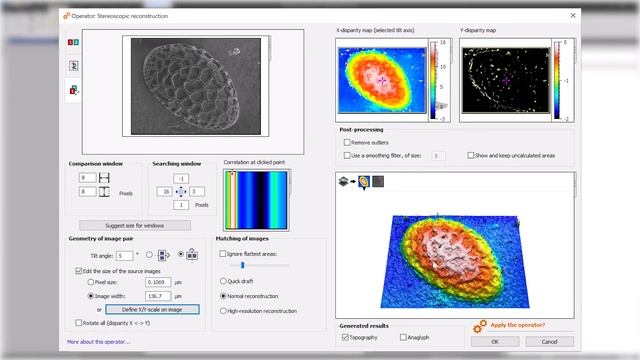Click the comparison window width icon
This screenshot has height=360, width=640.
pyautogui.click(x=104, y=178)
